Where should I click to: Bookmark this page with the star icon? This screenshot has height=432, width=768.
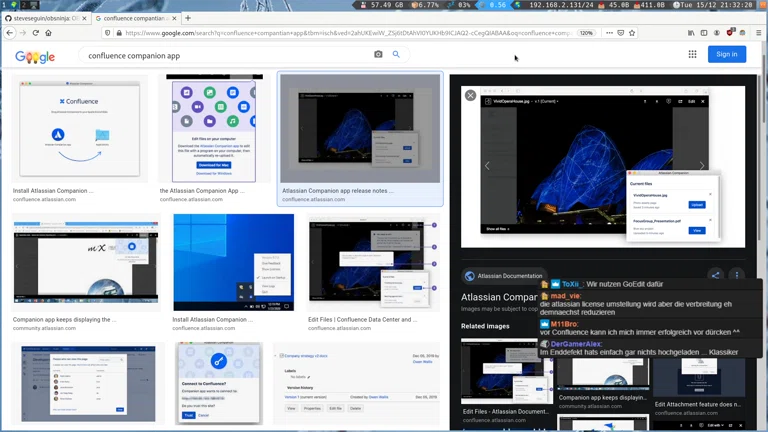click(631, 33)
